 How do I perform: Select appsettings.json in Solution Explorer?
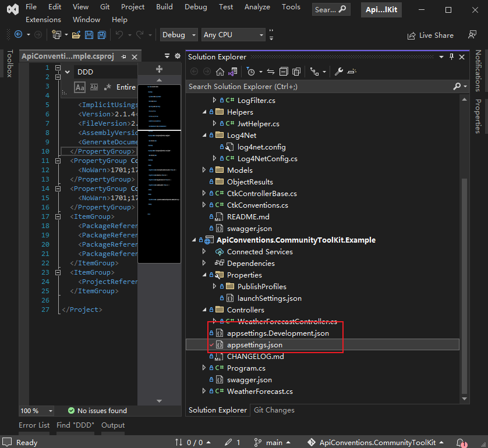pyautogui.click(x=256, y=344)
